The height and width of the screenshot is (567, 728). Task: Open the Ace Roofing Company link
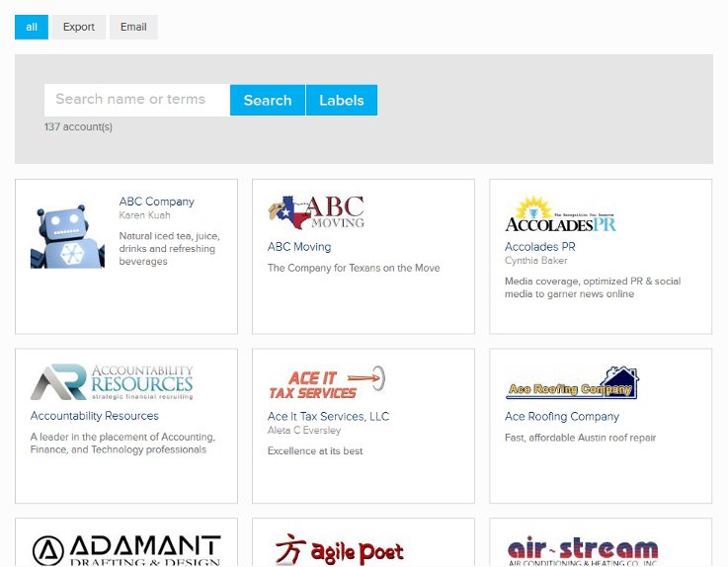(x=562, y=417)
